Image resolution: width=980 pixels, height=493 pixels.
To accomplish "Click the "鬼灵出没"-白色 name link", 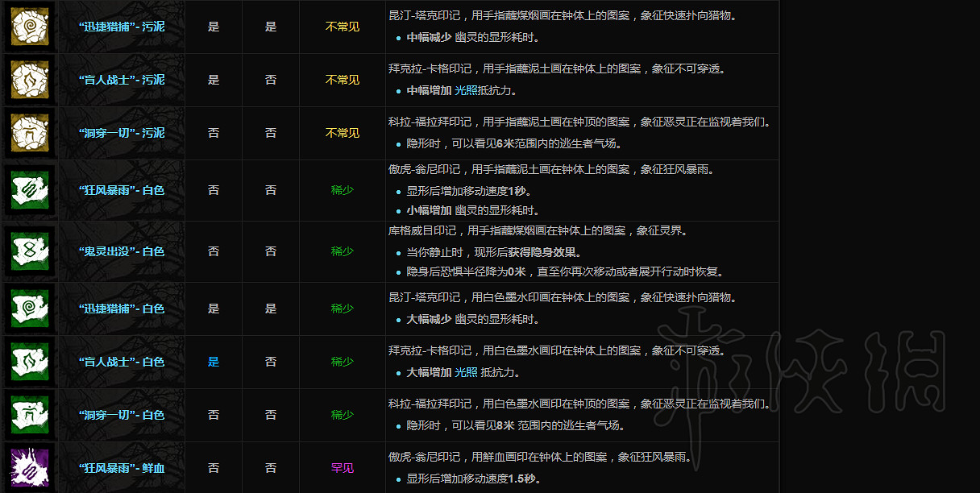I will coord(121,253).
